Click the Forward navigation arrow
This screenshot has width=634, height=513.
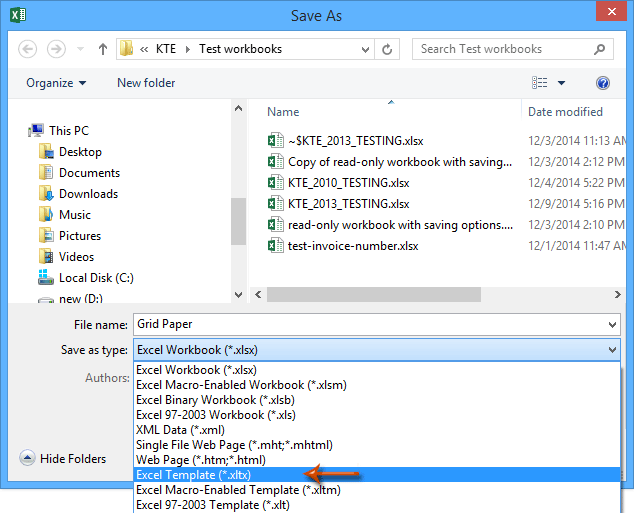tap(56, 49)
